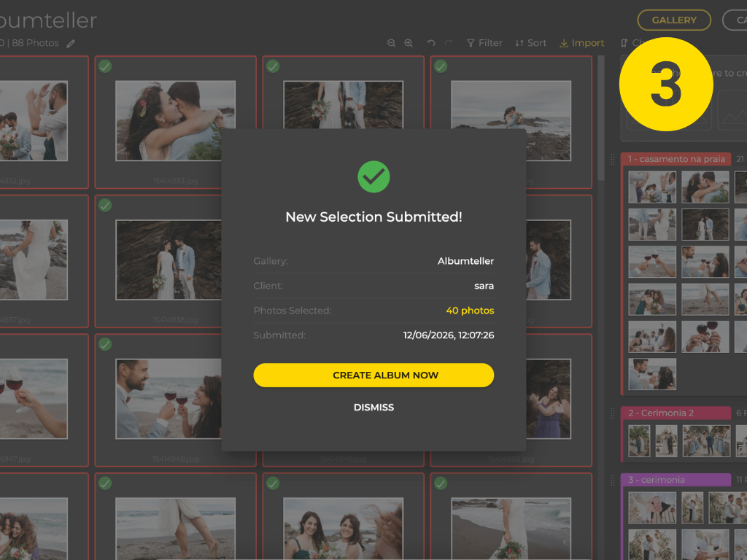Image resolution: width=747 pixels, height=560 pixels.
Task: Click the zoom out magnifier icon
Action: tap(391, 43)
